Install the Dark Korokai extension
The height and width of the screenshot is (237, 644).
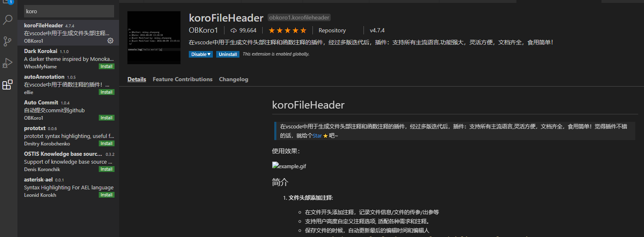tap(106, 66)
